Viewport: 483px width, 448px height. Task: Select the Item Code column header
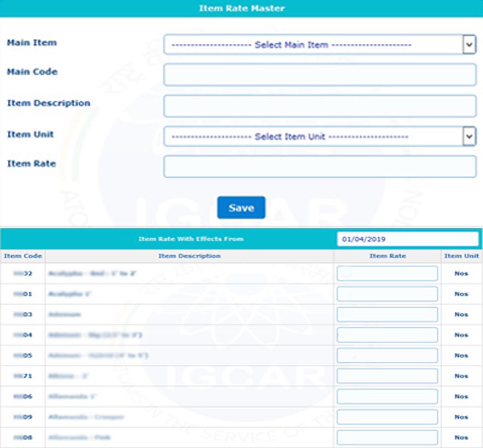click(23, 256)
